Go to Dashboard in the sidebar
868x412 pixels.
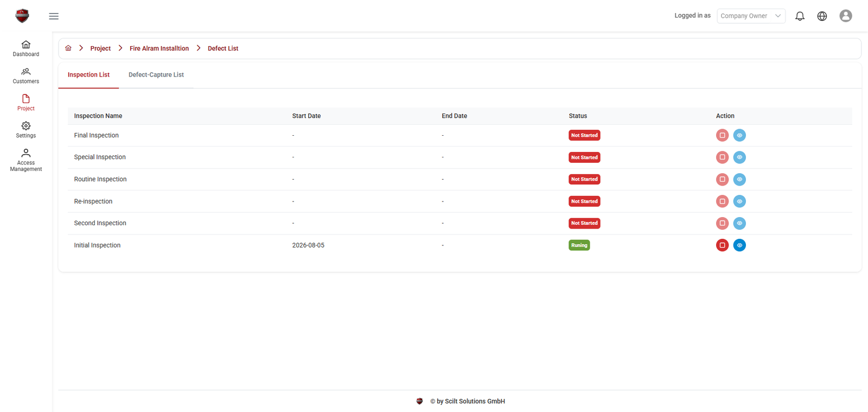tap(26, 48)
